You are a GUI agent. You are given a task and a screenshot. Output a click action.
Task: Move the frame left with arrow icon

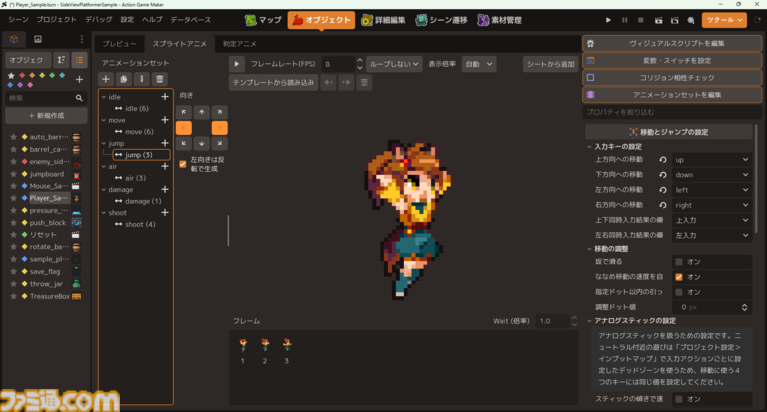329,82
